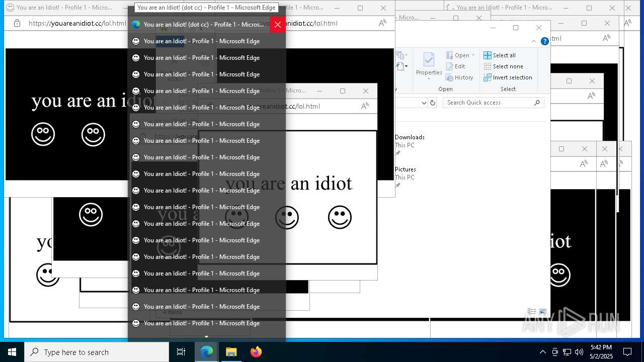Collapse the File Explorer ribbon chevron
Screen dimensions: 644x362
click(x=534, y=41)
